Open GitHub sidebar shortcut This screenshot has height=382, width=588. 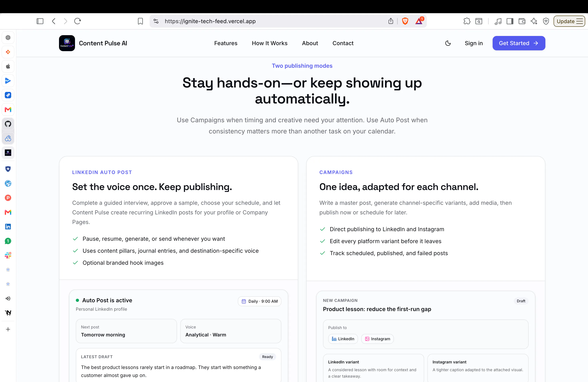(x=8, y=124)
